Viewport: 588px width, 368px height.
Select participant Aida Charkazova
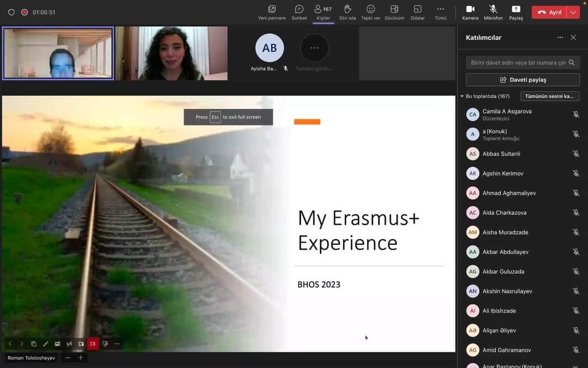523,213
